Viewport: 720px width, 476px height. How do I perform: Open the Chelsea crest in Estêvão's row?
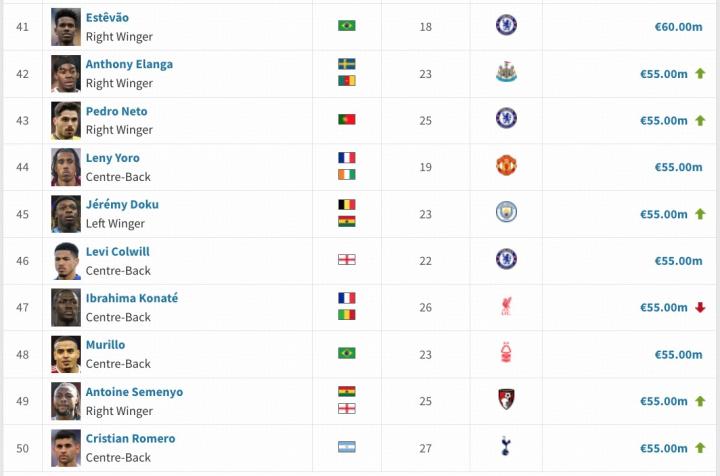pos(506,25)
